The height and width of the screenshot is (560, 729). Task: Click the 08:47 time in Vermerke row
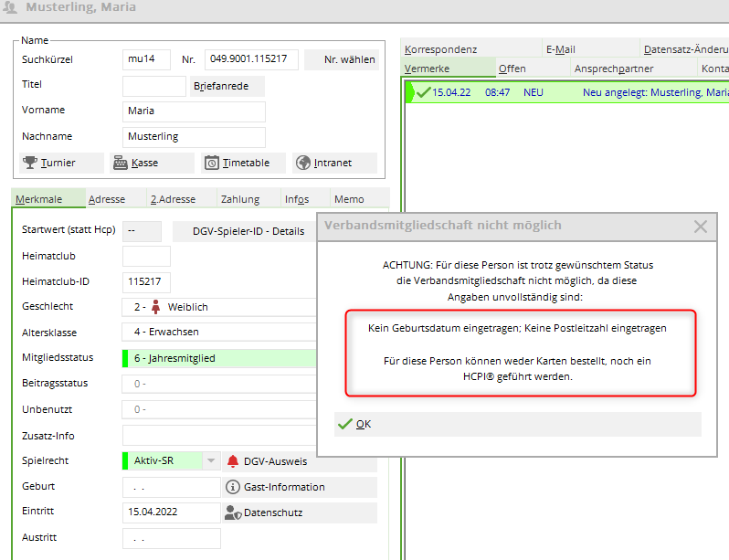click(x=497, y=92)
